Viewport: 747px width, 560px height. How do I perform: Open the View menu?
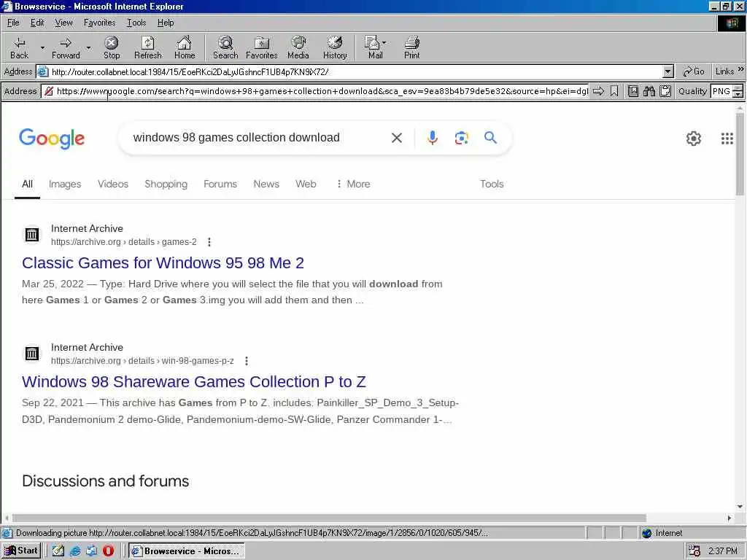[x=64, y=23]
